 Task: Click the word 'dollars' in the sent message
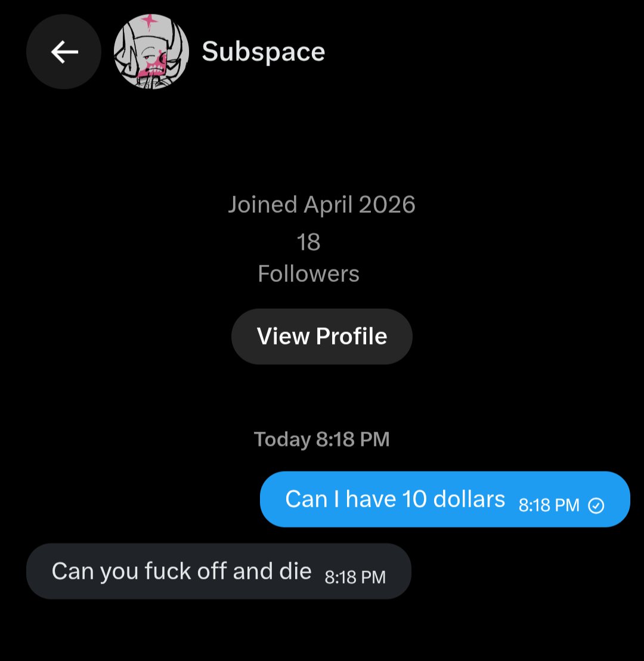[x=469, y=499]
